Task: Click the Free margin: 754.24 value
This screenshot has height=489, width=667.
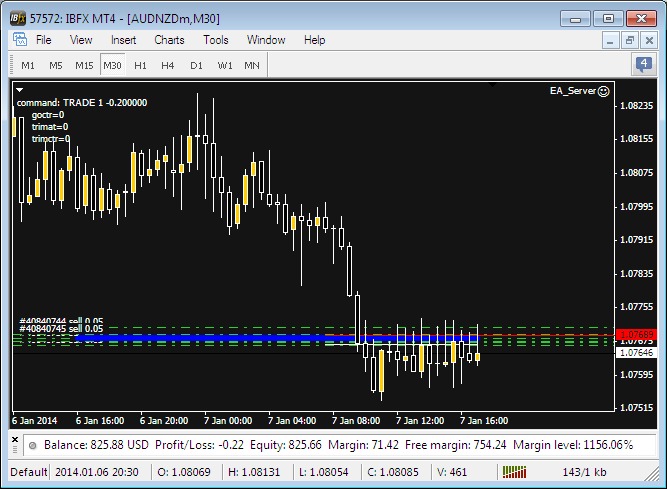Action: tap(456, 445)
